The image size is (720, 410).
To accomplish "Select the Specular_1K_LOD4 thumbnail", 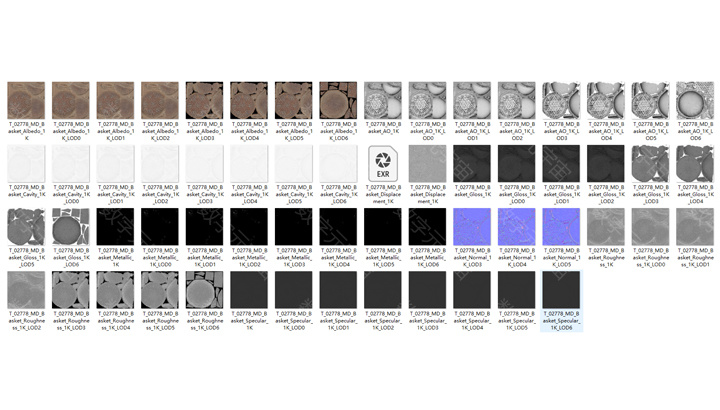I will pos(472,290).
